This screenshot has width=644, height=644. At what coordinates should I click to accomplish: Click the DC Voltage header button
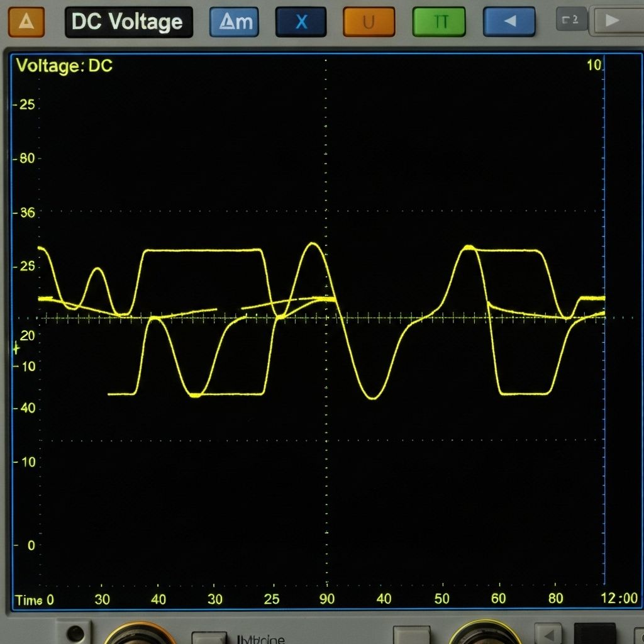tap(128, 21)
